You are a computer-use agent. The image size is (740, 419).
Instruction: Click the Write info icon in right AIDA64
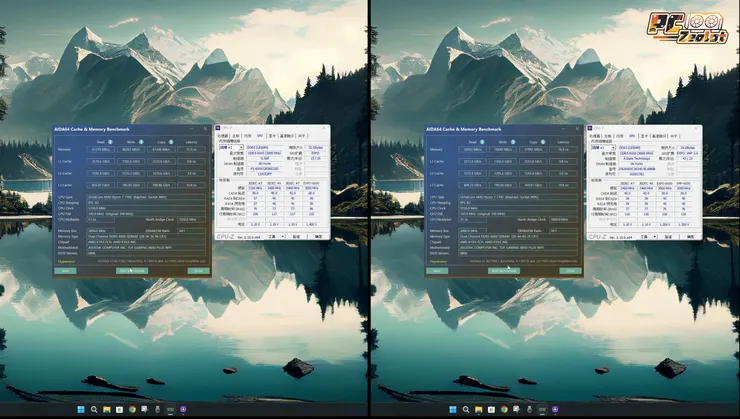[513, 142]
